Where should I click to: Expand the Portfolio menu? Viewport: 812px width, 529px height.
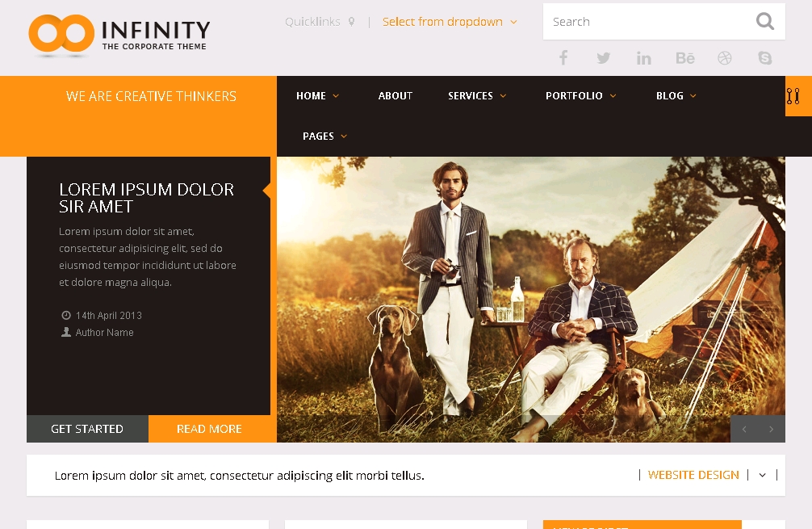pyautogui.click(x=580, y=96)
